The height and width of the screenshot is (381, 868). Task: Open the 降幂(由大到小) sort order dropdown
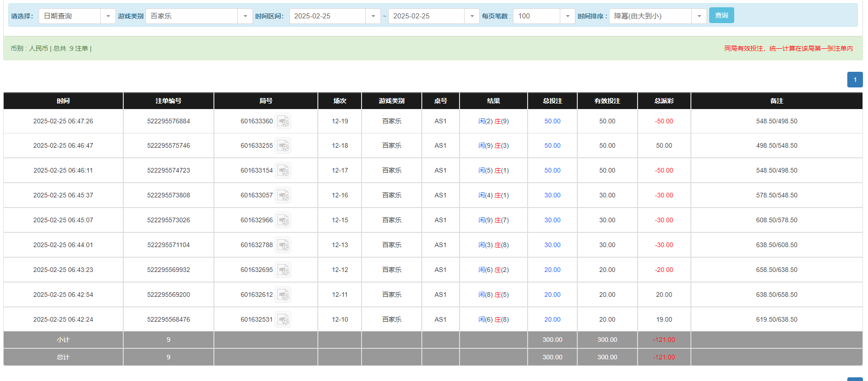(699, 16)
